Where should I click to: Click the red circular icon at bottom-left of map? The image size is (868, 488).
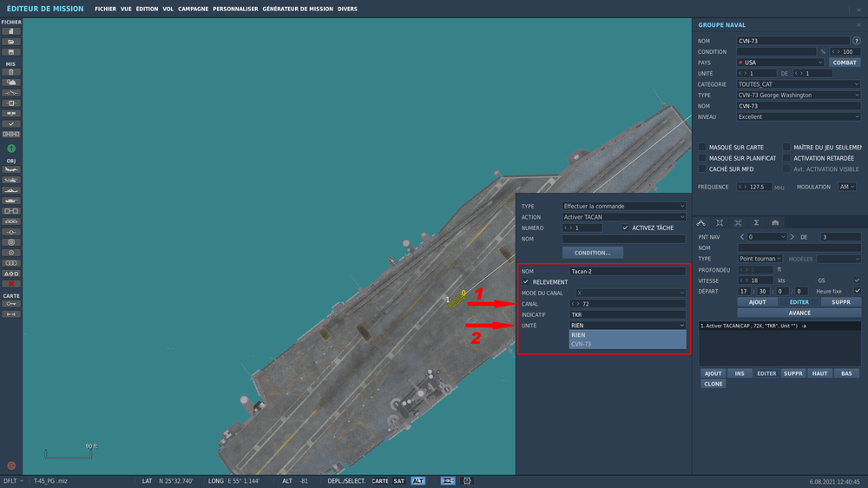11,465
